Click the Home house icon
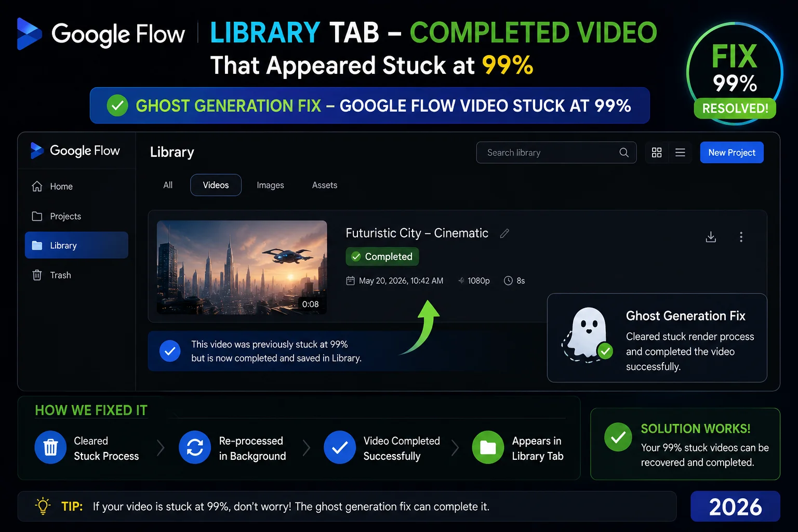 [x=37, y=186]
